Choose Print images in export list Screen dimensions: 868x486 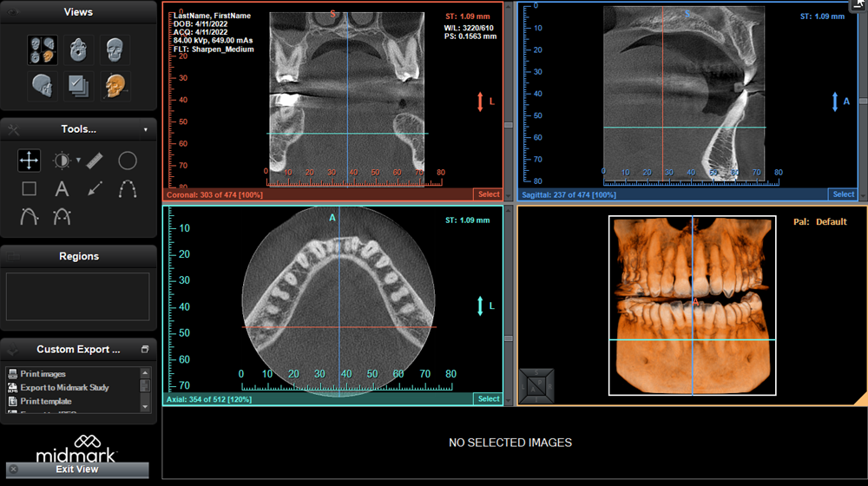[43, 374]
